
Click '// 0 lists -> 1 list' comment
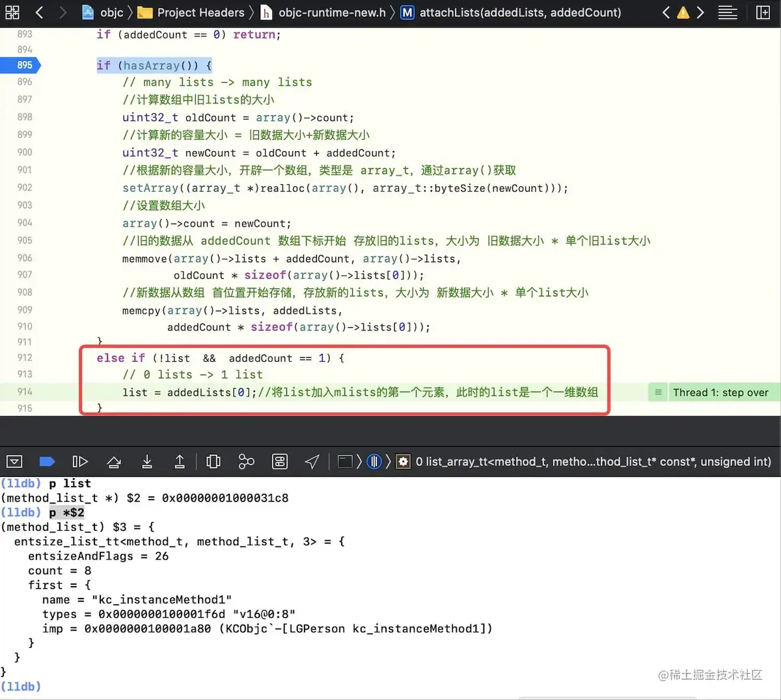tap(193, 375)
